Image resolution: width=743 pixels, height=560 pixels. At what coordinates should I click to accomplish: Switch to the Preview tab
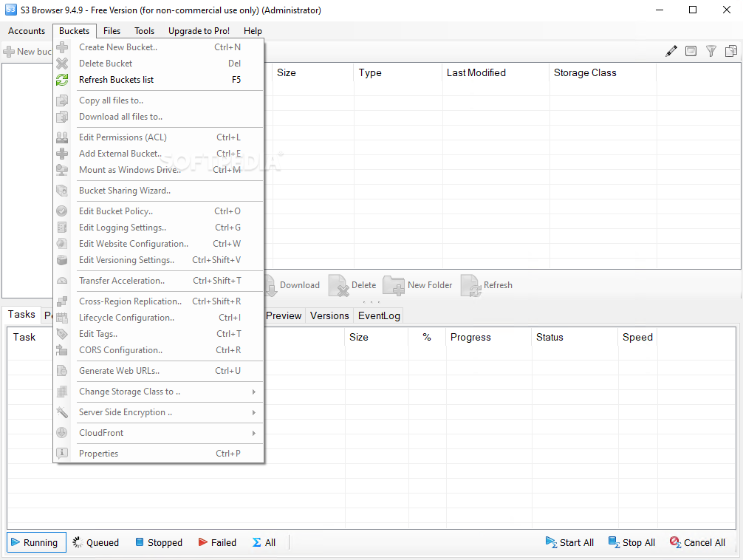point(284,315)
